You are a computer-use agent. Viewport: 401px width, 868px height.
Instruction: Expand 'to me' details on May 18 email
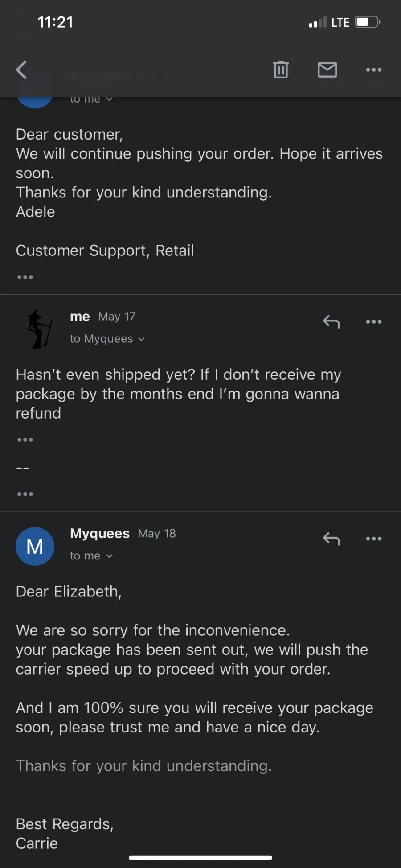click(109, 556)
